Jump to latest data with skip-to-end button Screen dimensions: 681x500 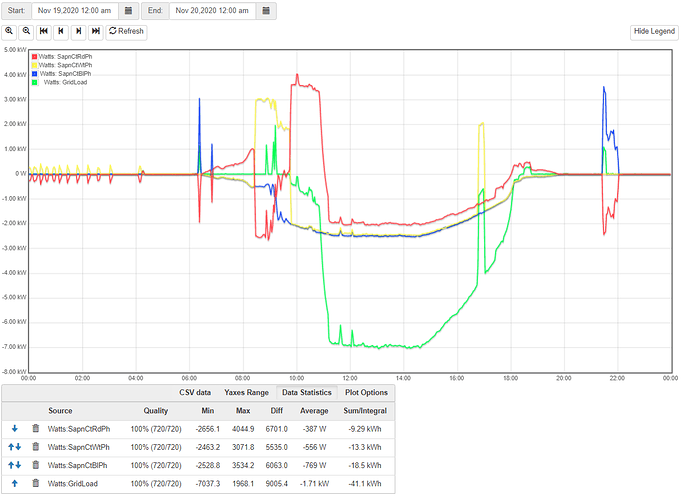click(96, 31)
